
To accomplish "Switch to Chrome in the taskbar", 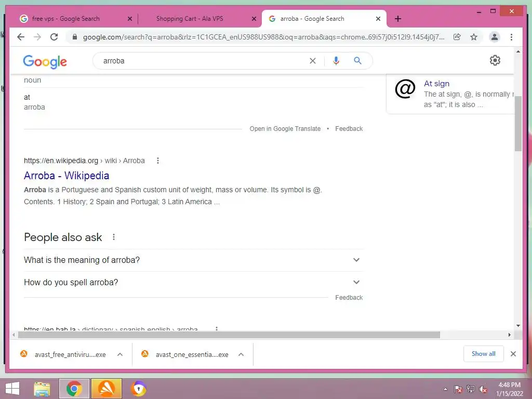I will click(x=74, y=389).
